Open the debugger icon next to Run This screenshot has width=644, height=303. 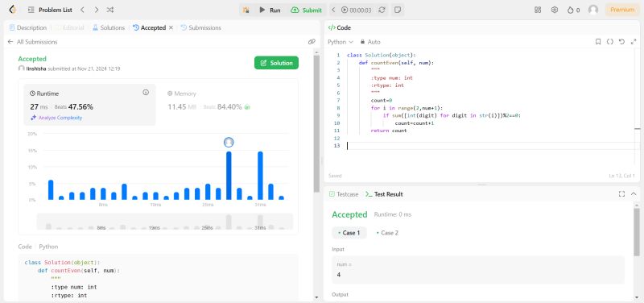pyautogui.click(x=246, y=10)
